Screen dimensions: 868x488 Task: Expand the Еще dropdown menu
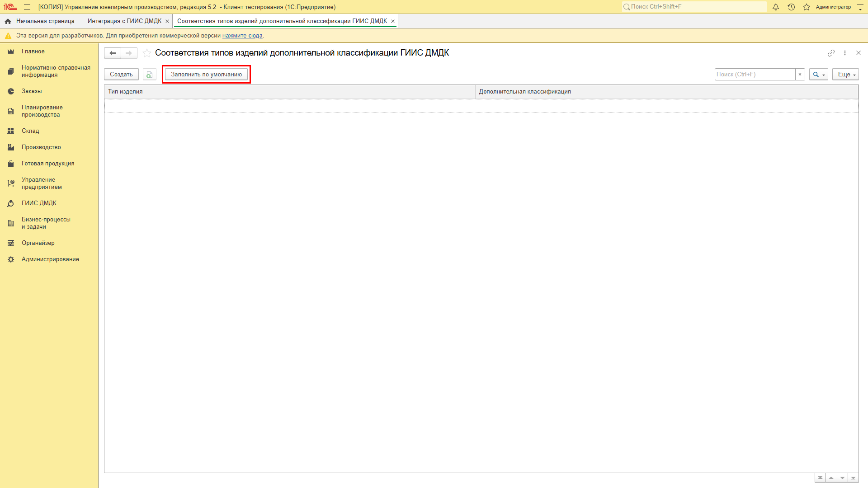(845, 75)
